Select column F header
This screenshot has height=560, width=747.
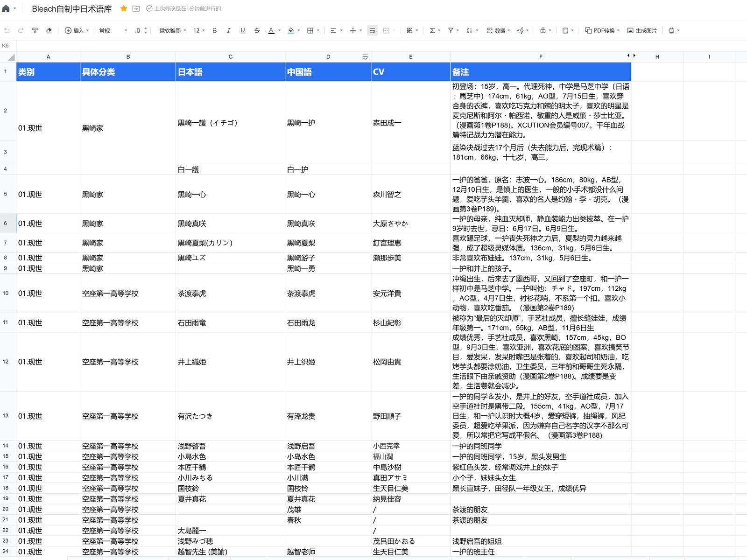541,57
